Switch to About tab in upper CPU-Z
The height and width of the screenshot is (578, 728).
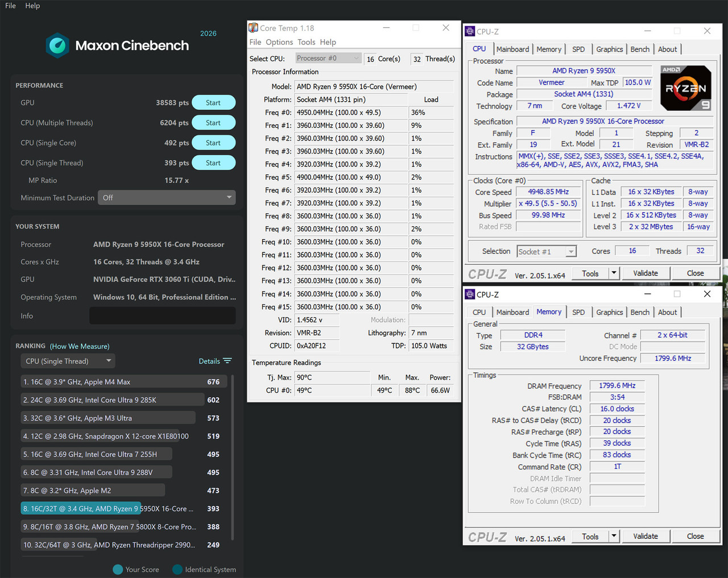pos(667,49)
